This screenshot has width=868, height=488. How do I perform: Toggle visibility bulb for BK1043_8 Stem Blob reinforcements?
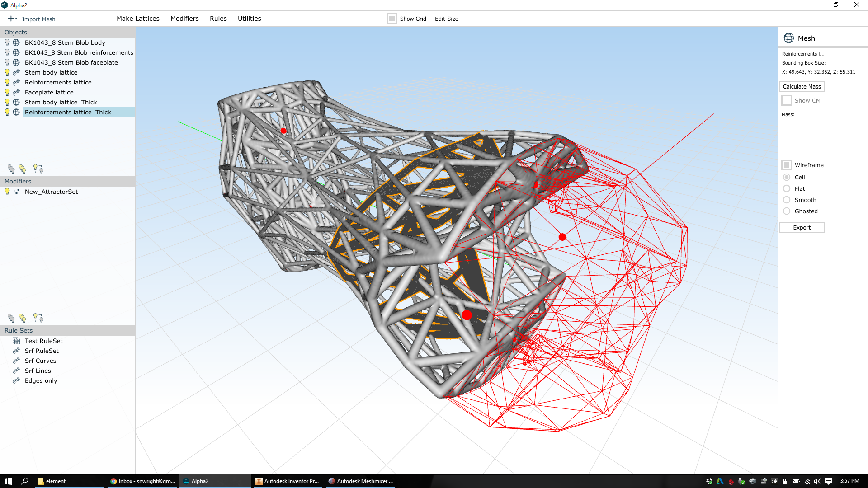(7, 52)
